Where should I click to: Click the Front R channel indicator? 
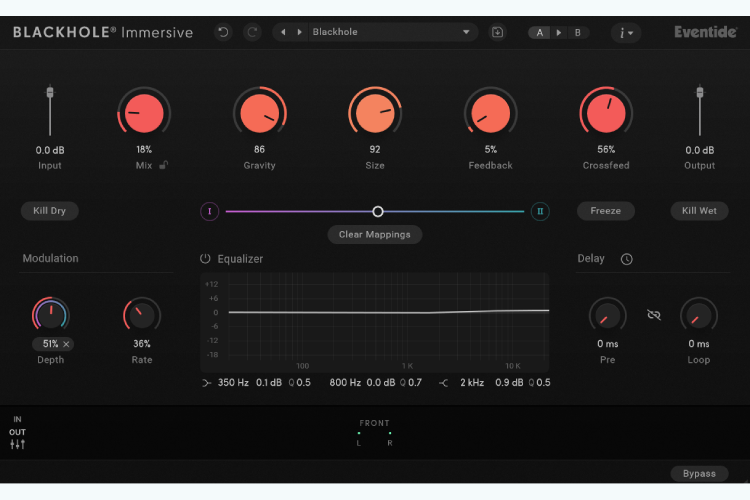click(390, 438)
